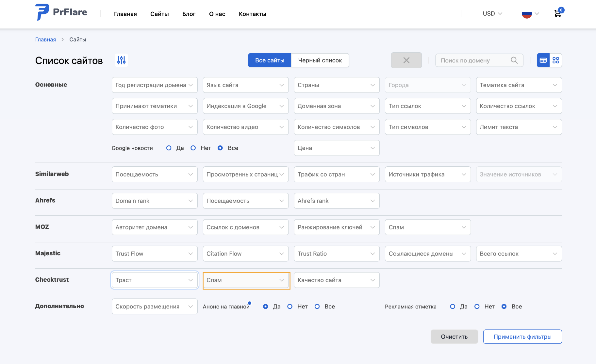
Task: Click the Очистить button
Action: tap(454, 337)
